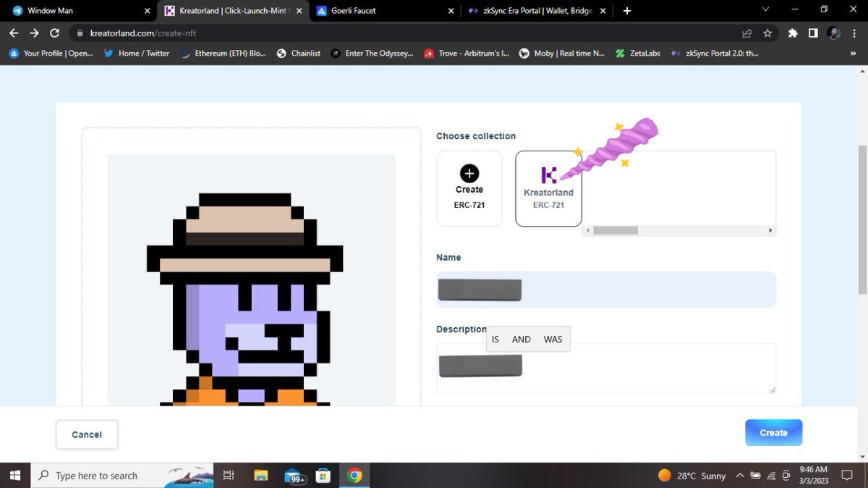Screen dimensions: 868x488
Task: Click the Cancel button
Action: coord(87,434)
